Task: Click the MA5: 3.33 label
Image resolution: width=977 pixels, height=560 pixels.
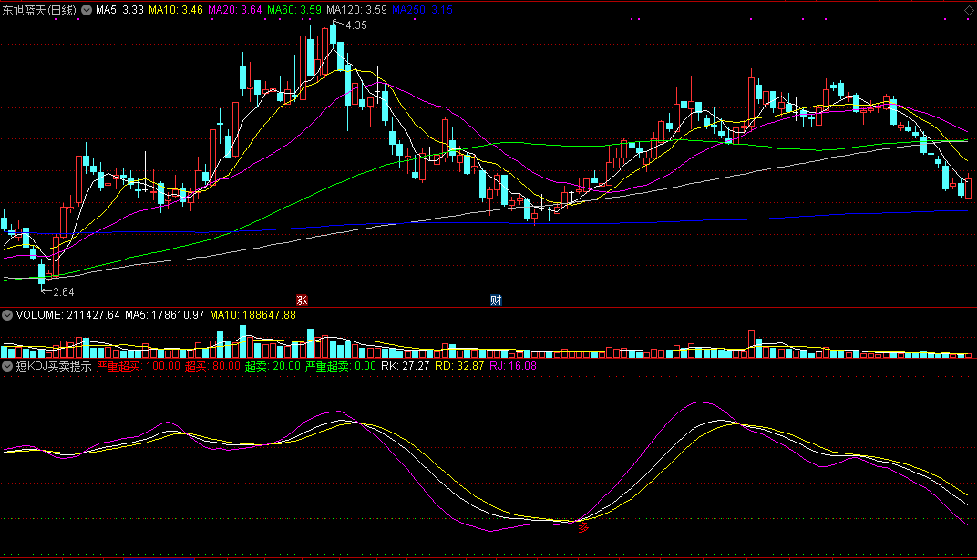Action: point(119,10)
